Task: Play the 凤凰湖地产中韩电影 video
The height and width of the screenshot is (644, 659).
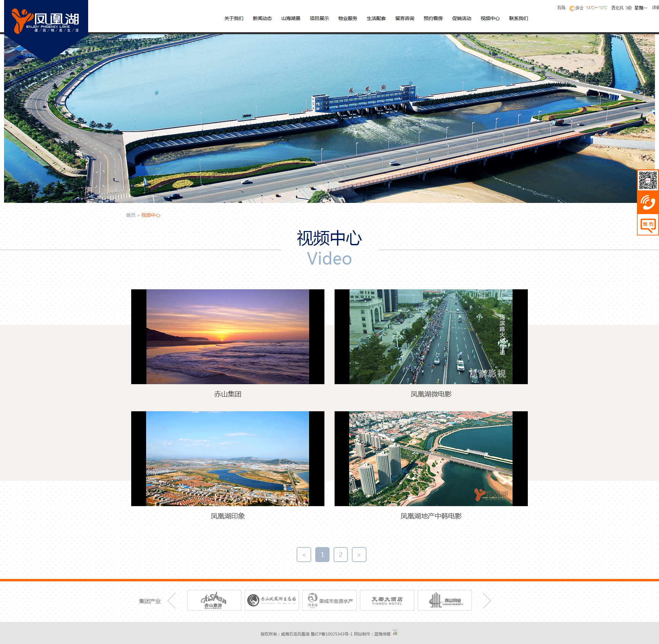Action: pyautogui.click(x=431, y=458)
